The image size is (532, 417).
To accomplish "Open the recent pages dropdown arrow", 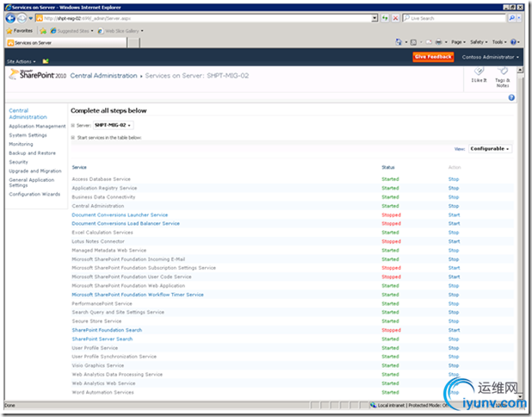I will point(30,18).
